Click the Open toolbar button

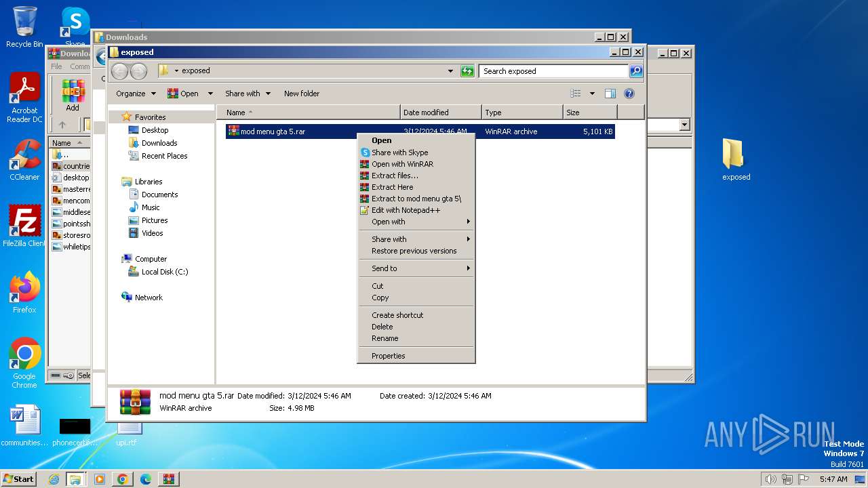click(184, 94)
